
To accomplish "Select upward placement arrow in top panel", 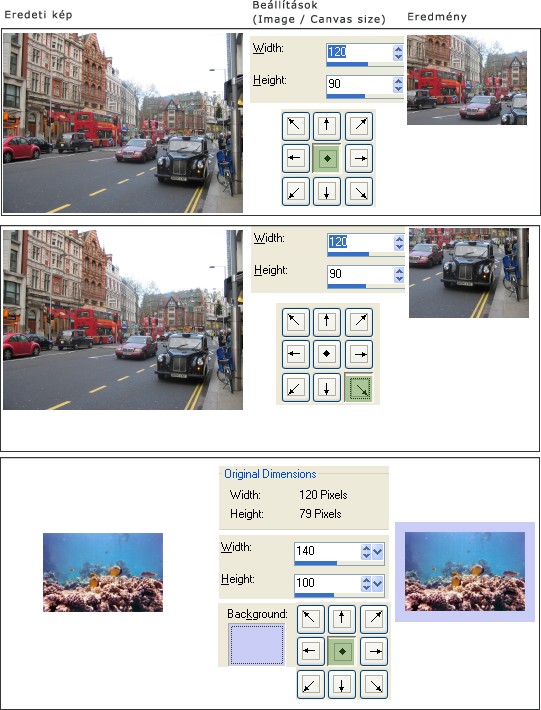I will [x=327, y=126].
